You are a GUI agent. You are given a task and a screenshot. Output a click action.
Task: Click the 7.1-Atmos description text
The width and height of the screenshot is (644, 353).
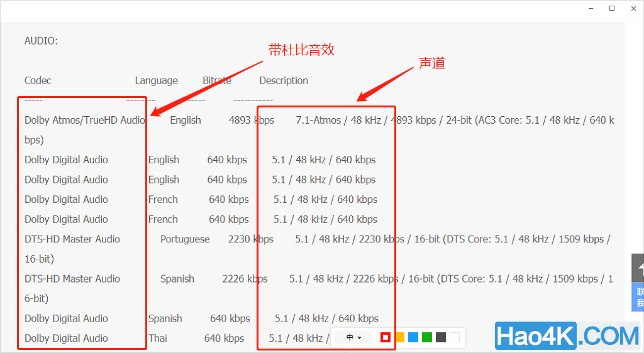tap(318, 120)
